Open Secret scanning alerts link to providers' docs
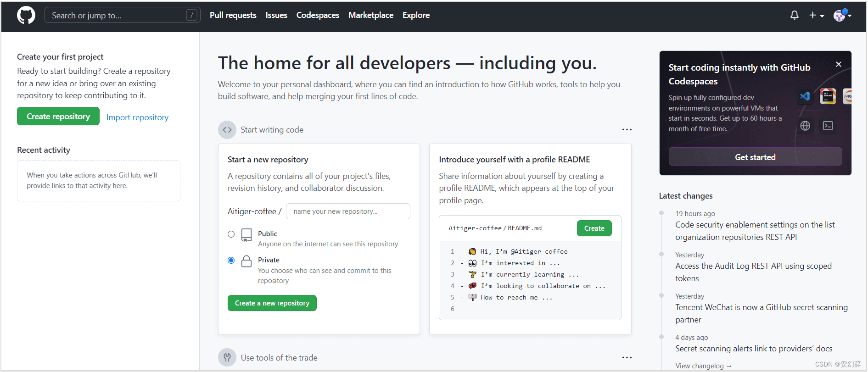The height and width of the screenshot is (372, 868). [x=754, y=349]
